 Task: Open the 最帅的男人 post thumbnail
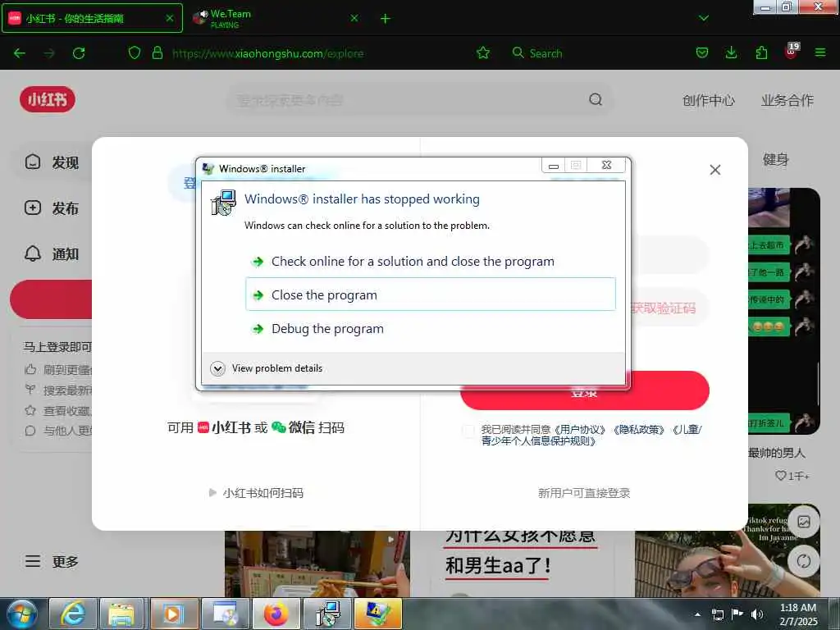point(783,311)
